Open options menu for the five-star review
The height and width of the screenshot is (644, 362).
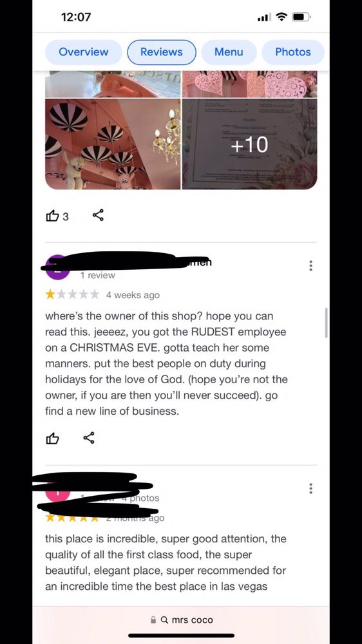coord(310,488)
